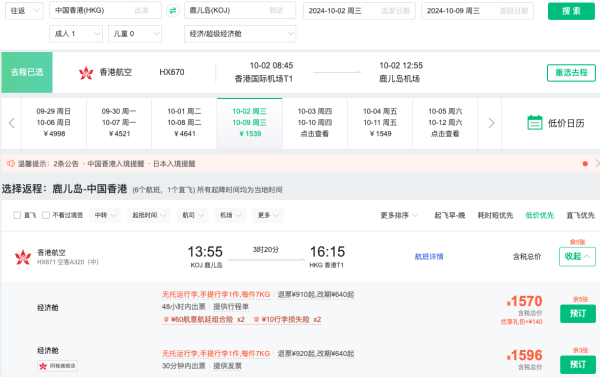Swap departure and arrival cities icon
Viewport: 600px width, 377px height.
pos(173,11)
